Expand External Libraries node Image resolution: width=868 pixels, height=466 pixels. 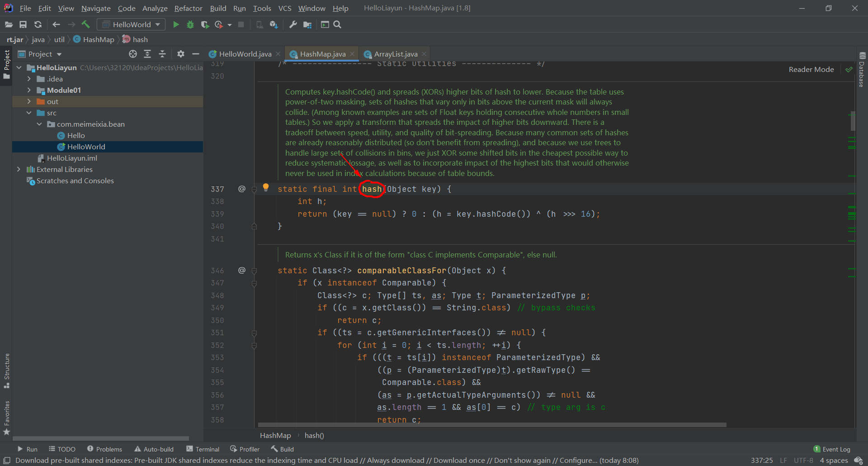(19, 169)
